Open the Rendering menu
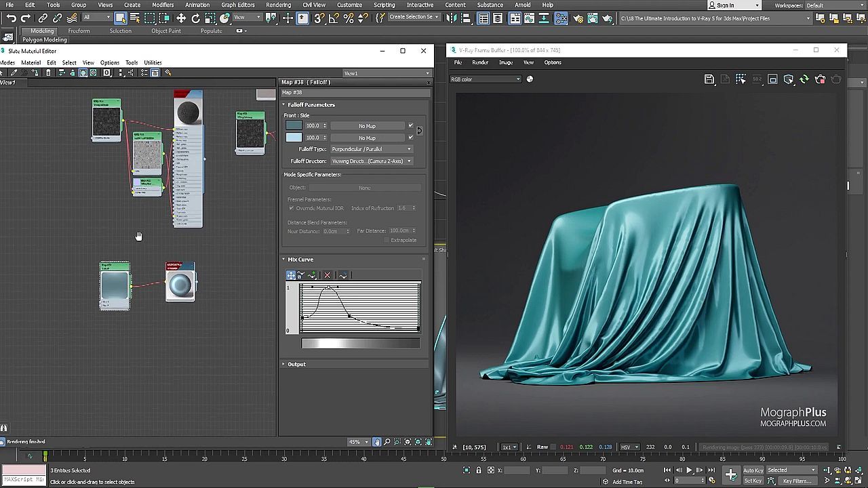Image resolution: width=868 pixels, height=488 pixels. tap(278, 5)
